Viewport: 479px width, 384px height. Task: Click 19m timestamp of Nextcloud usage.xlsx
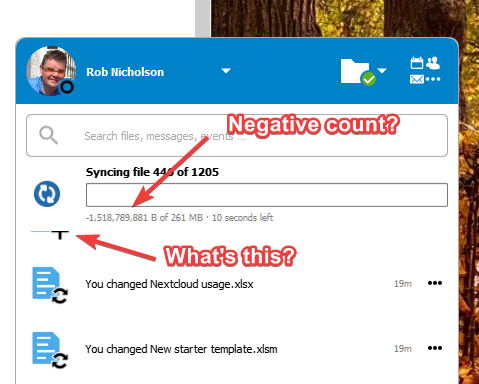(403, 284)
